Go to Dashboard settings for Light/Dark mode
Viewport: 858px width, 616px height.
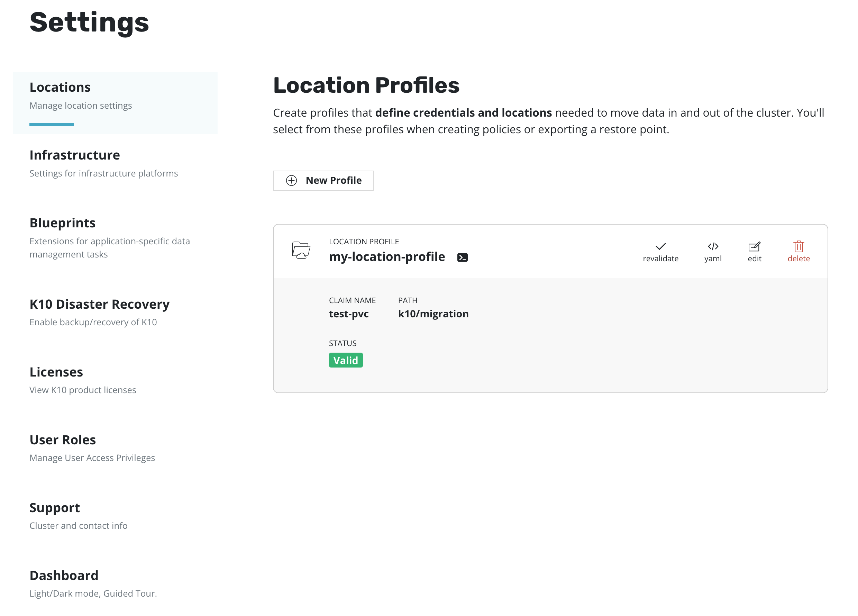[x=64, y=575]
